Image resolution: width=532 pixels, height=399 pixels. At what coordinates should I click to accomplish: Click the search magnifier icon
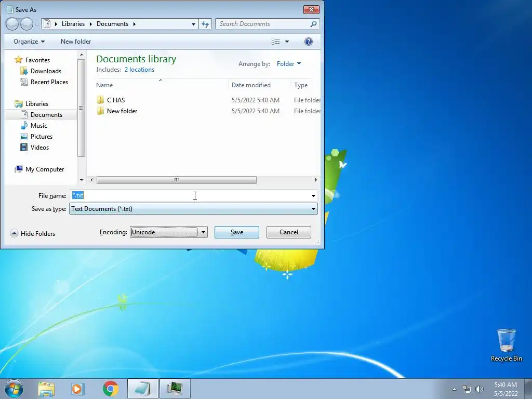coord(313,24)
